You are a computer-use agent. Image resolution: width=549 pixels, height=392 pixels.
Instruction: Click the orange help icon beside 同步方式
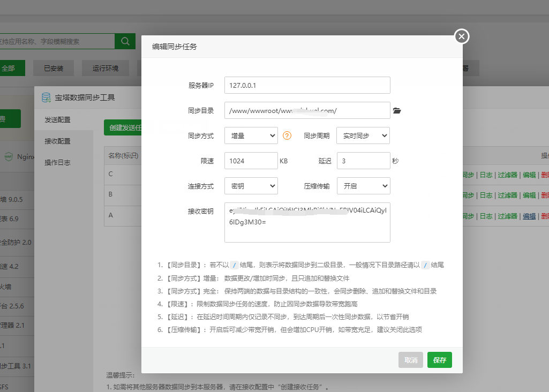pyautogui.click(x=287, y=135)
